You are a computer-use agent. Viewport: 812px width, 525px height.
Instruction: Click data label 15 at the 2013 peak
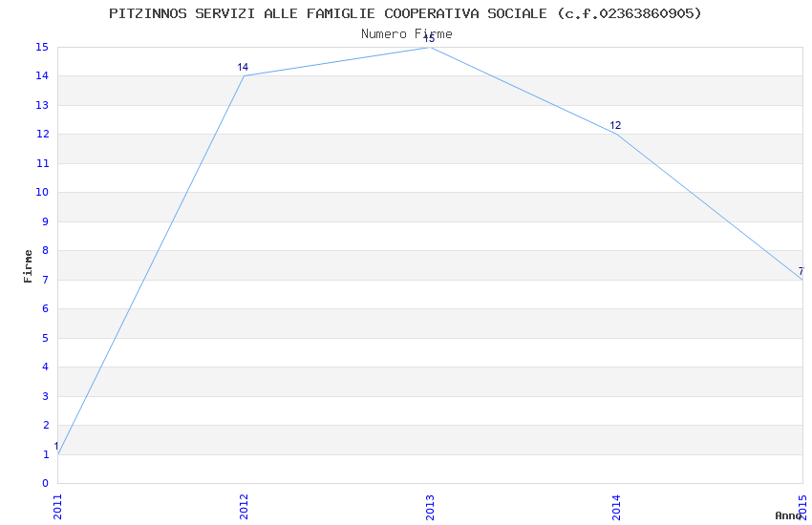click(x=429, y=39)
